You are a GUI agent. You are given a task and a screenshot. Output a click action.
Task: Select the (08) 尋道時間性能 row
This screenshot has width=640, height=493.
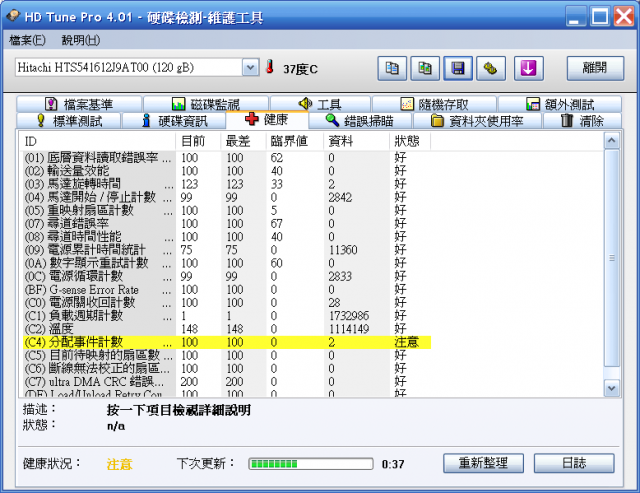click(x=227, y=237)
